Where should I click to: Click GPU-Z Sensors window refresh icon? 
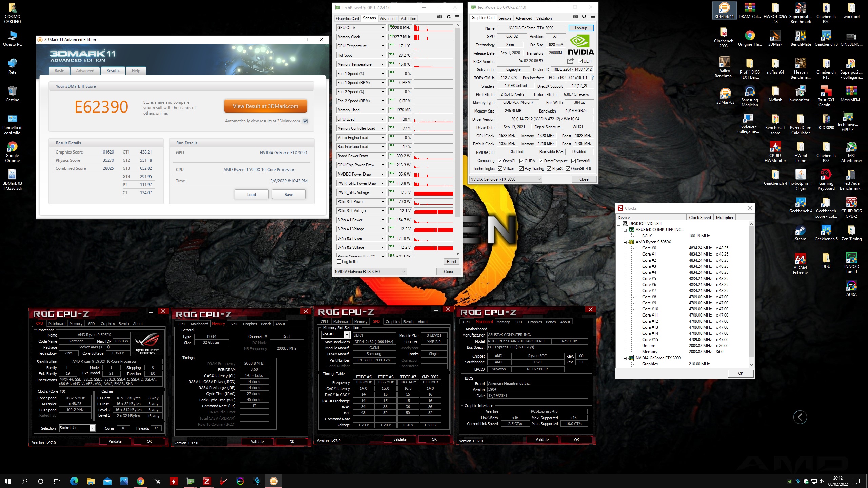click(448, 17)
